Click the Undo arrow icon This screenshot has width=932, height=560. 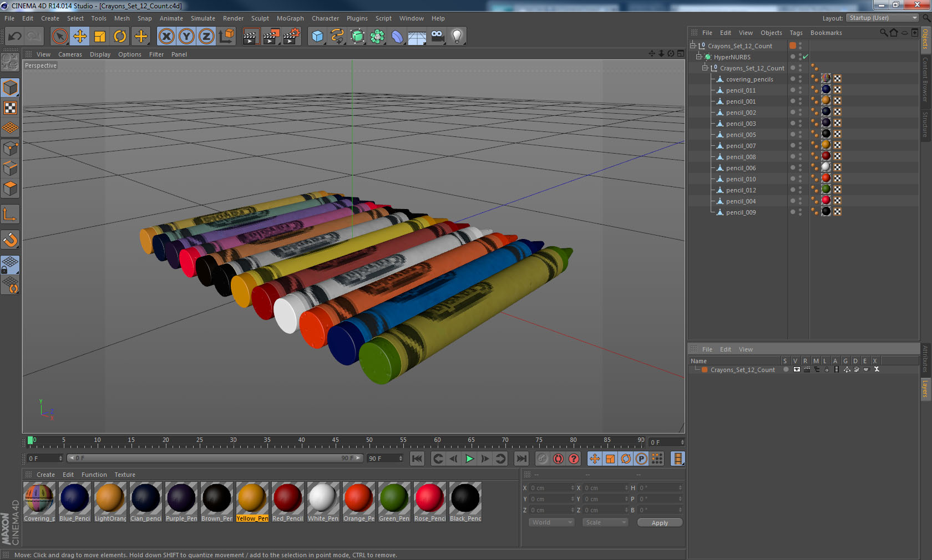coord(15,37)
